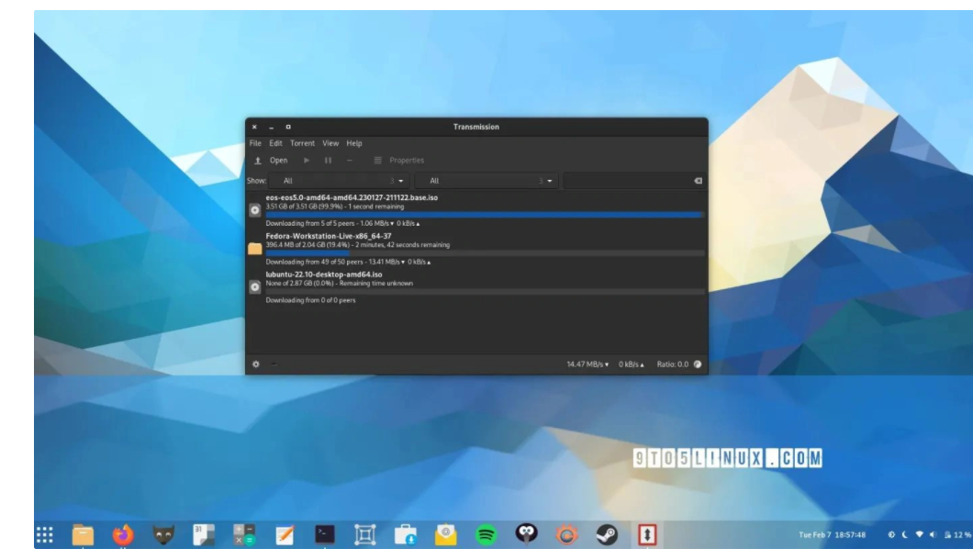Open the Help menu
This screenshot has height=560, width=973.
pos(353,143)
